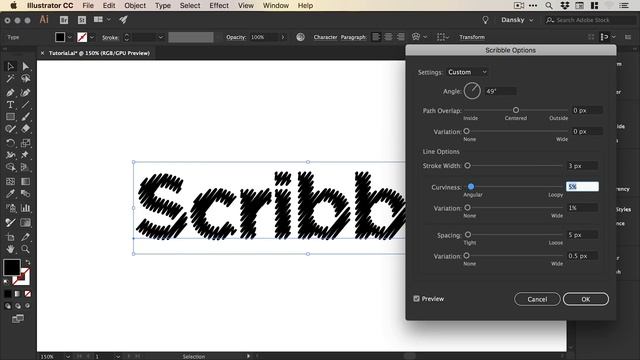Select the Type tool
Screen dimensions: 640x360
[x=10, y=105]
